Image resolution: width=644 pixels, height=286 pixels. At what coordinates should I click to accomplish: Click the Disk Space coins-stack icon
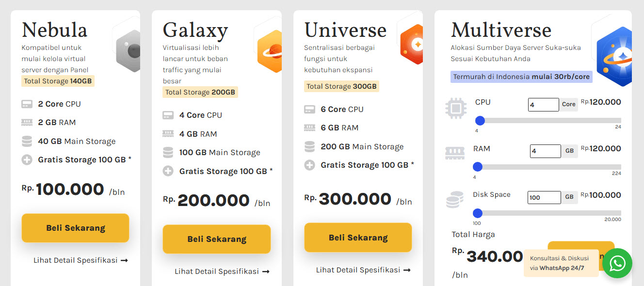click(454, 200)
